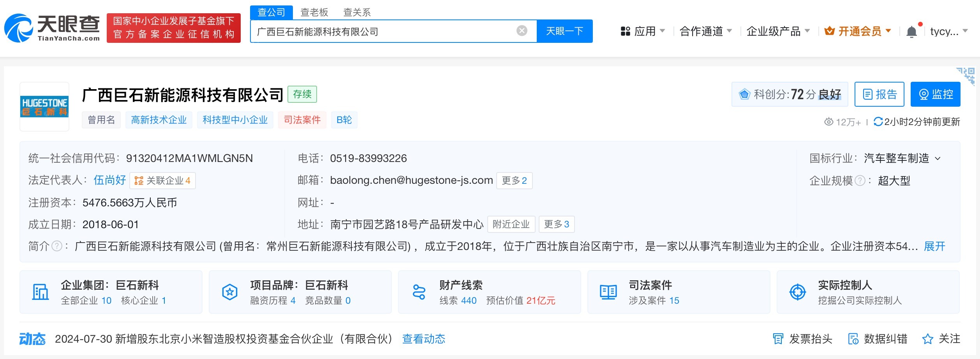Click the 科技型中小企业 tag
The image size is (980, 359).
pos(235,120)
